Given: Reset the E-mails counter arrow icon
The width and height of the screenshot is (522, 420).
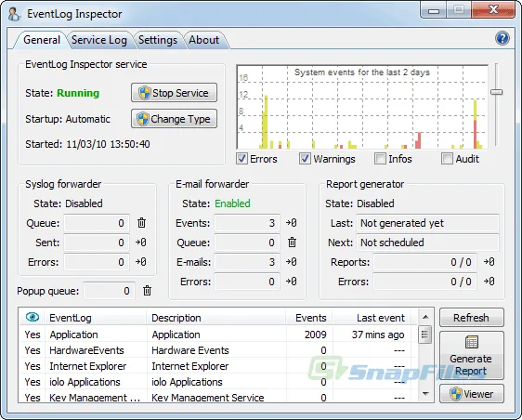Looking at the screenshot, I should pos(292,262).
